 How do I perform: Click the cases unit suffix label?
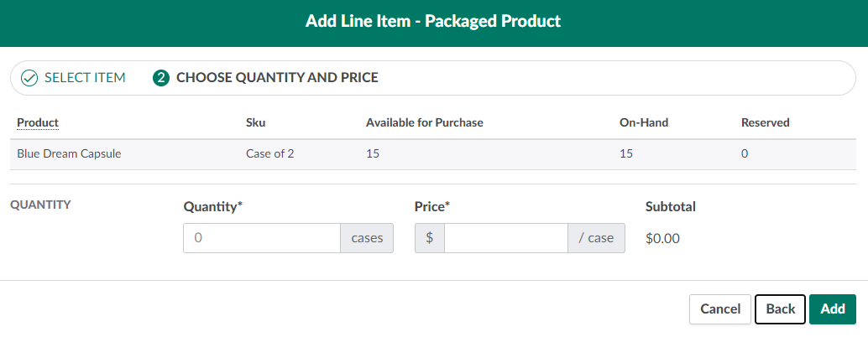pyautogui.click(x=367, y=238)
